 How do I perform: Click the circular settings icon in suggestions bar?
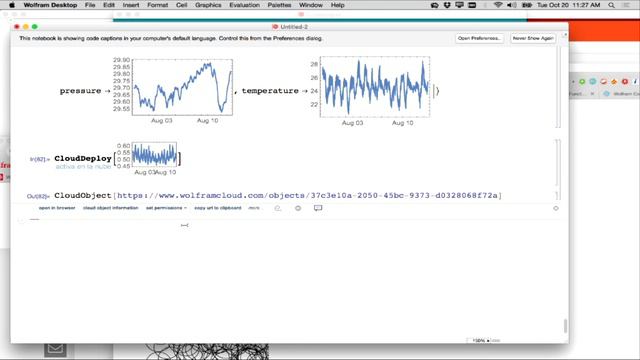point(298,208)
